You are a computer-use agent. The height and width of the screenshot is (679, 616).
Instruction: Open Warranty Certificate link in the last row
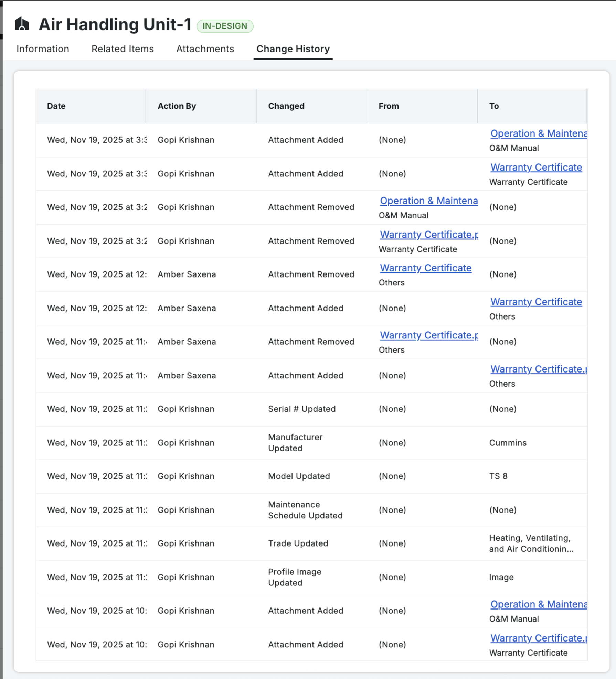[538, 638]
